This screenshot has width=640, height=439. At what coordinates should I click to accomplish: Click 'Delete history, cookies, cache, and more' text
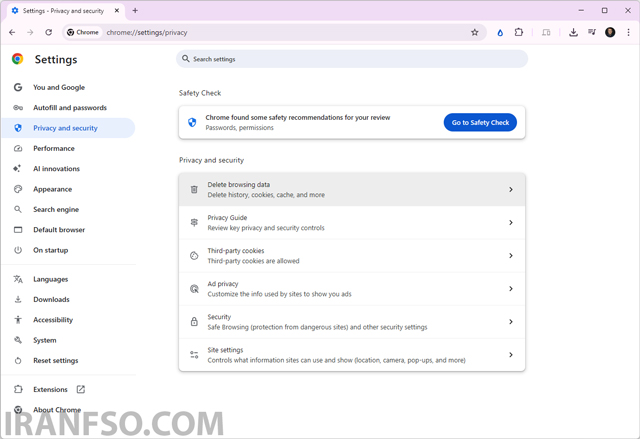click(x=266, y=195)
